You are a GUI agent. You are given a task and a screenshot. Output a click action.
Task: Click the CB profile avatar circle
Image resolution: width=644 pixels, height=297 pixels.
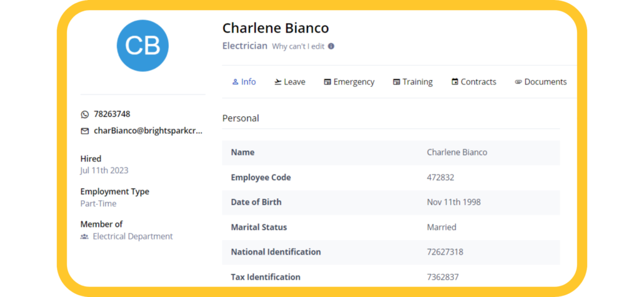(x=143, y=46)
